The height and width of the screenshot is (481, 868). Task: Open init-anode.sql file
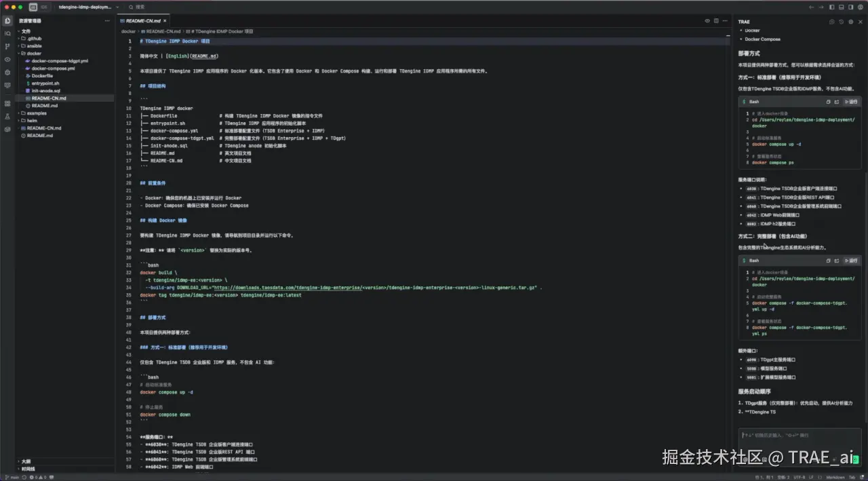pyautogui.click(x=45, y=90)
